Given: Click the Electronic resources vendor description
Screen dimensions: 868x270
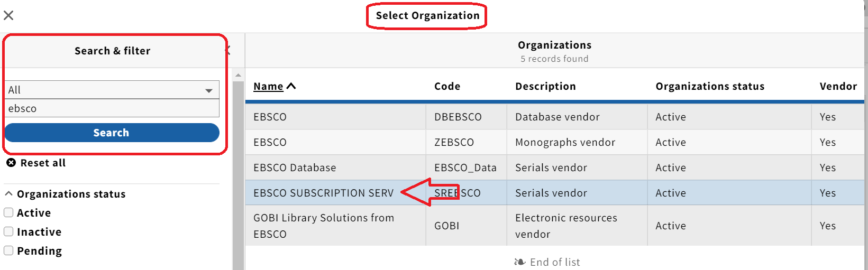Looking at the screenshot, I should coord(566,226).
